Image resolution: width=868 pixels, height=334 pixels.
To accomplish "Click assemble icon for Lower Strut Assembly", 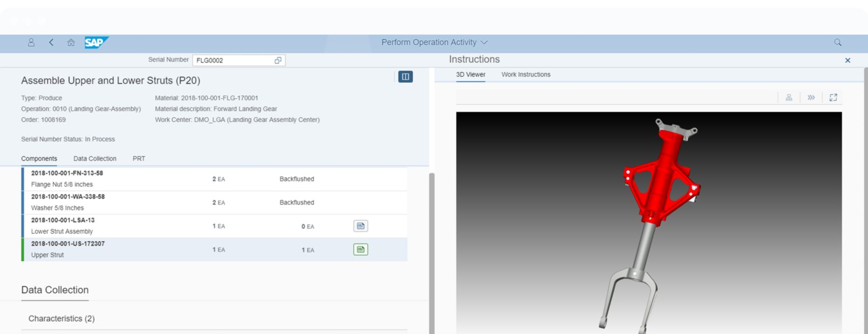I will pyautogui.click(x=360, y=226).
